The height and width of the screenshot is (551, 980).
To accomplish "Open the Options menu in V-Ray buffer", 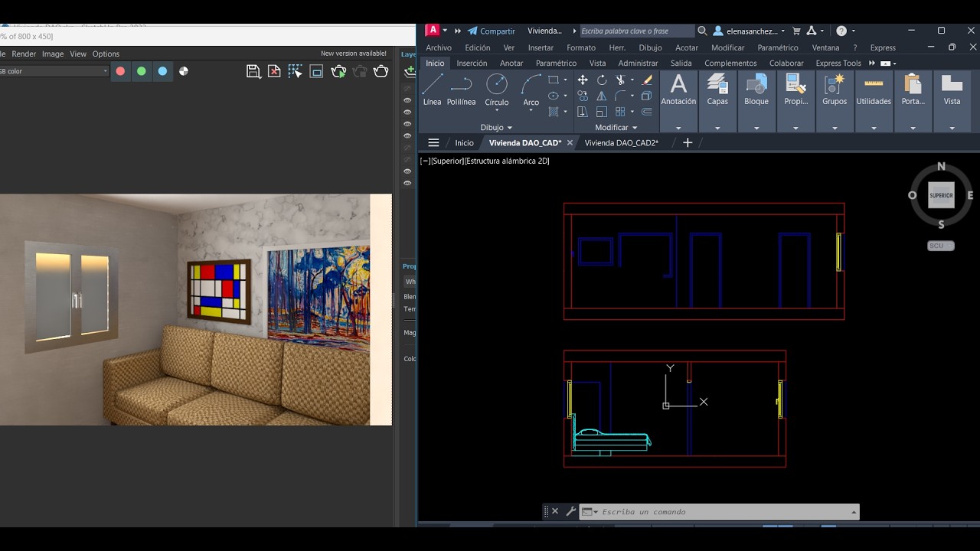I will click(x=106, y=54).
